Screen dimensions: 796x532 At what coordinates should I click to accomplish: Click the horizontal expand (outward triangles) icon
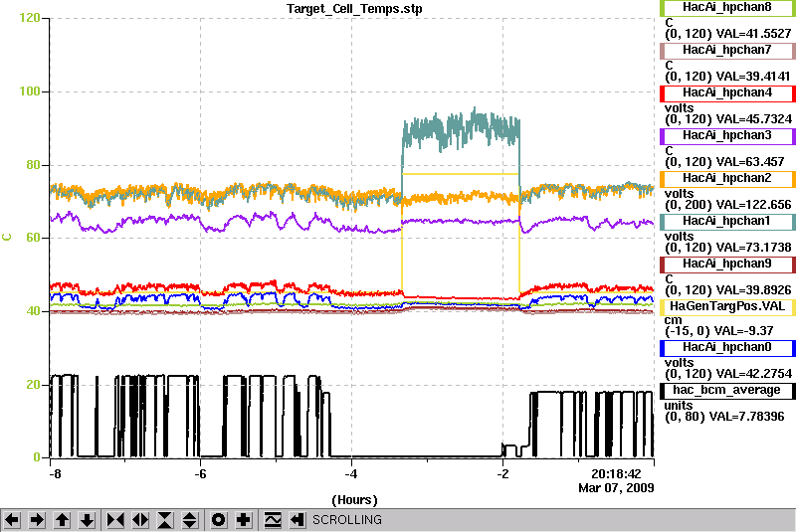(x=140, y=520)
